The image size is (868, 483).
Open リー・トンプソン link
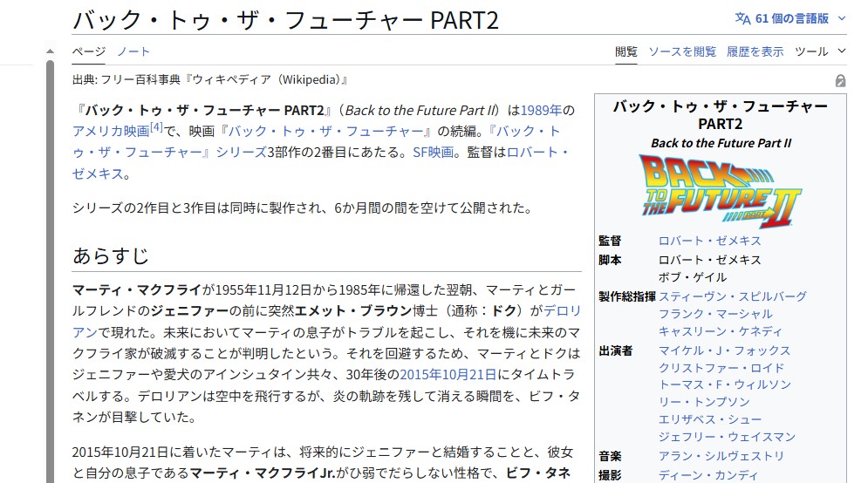tap(704, 402)
